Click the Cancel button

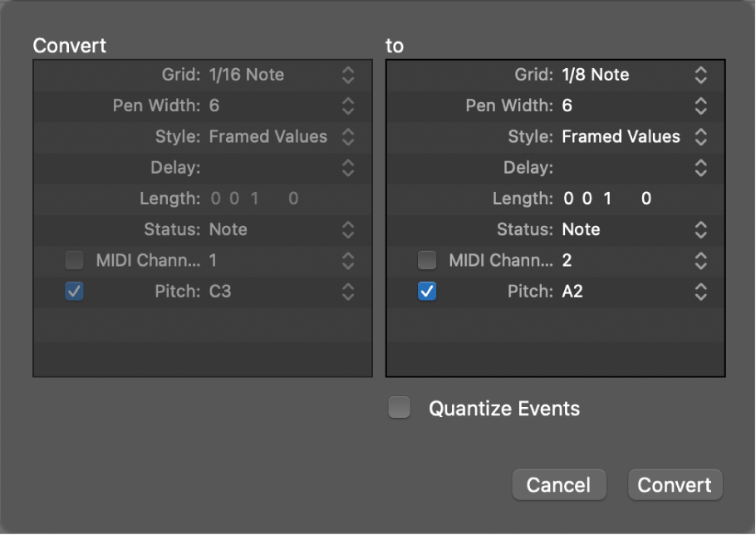click(x=559, y=484)
